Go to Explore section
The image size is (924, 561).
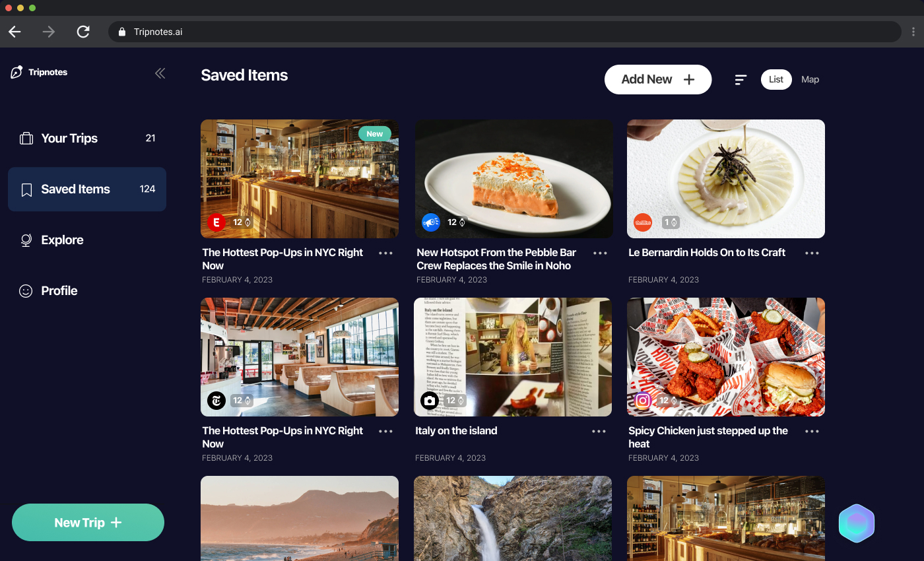pos(87,240)
